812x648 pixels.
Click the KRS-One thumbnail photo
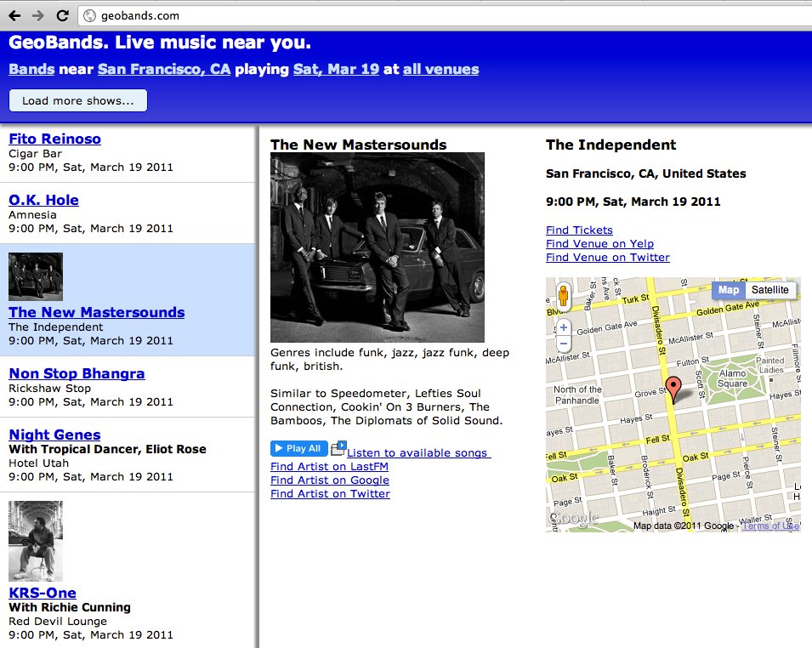tap(36, 542)
